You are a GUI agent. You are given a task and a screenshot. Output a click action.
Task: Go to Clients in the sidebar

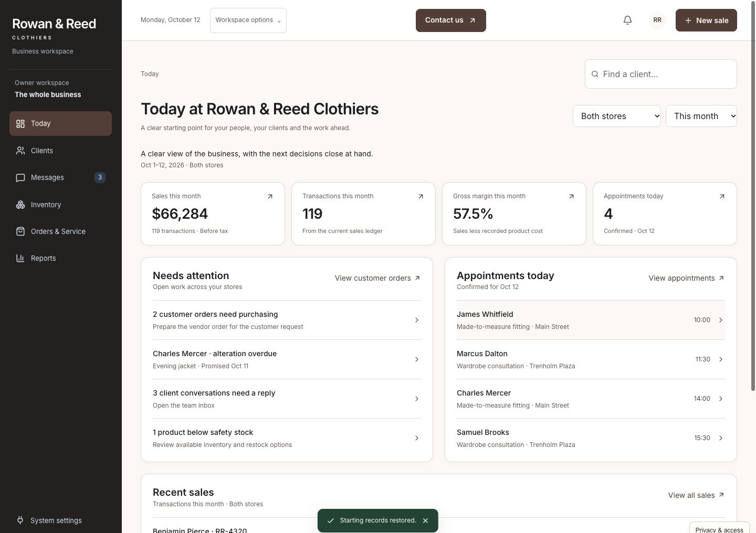point(60,151)
